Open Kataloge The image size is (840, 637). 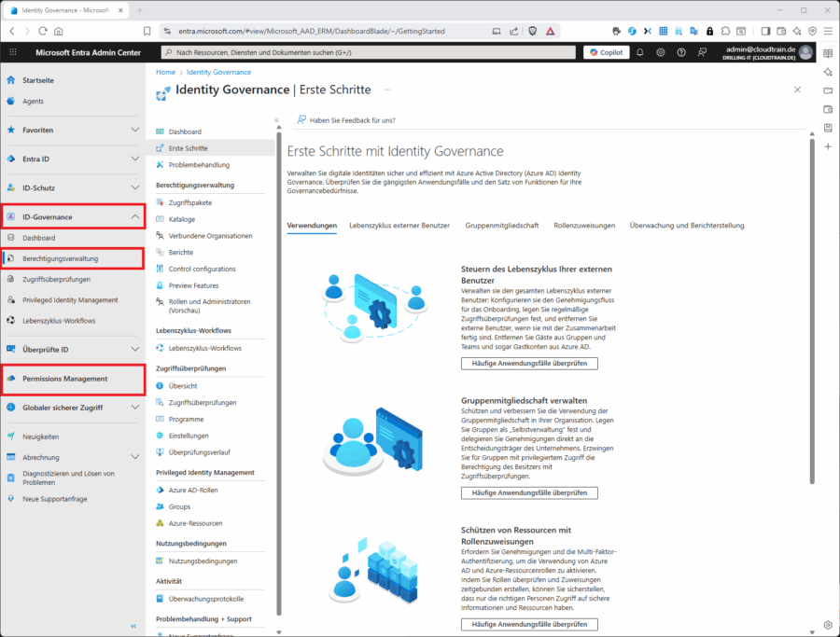pyautogui.click(x=182, y=219)
